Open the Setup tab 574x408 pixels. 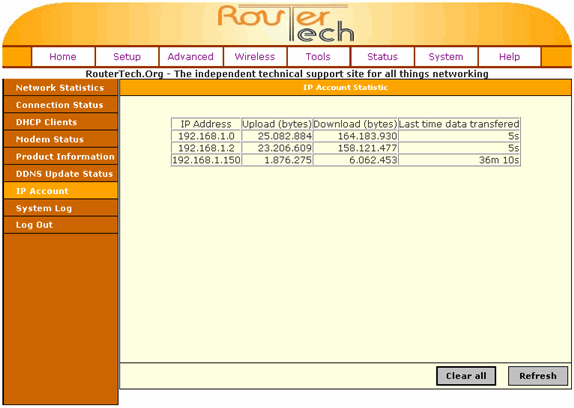127,57
